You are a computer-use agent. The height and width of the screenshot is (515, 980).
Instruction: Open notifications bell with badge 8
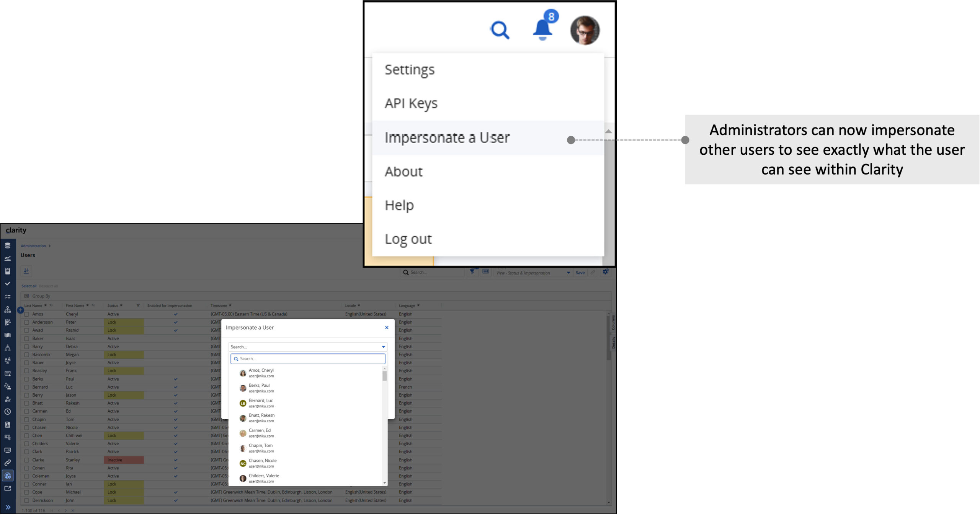pos(545,26)
